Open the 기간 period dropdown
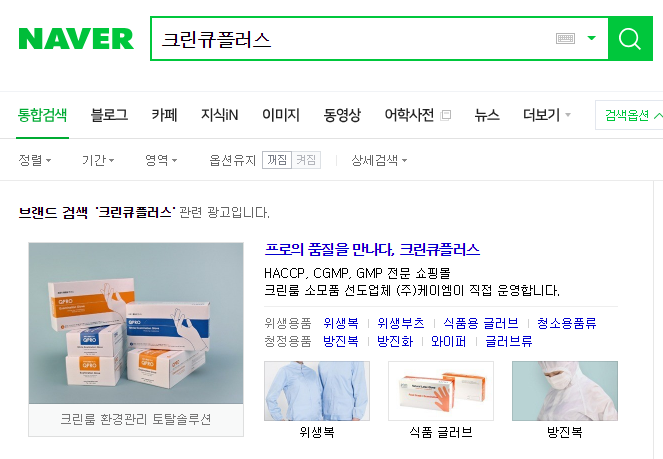 click(x=98, y=160)
